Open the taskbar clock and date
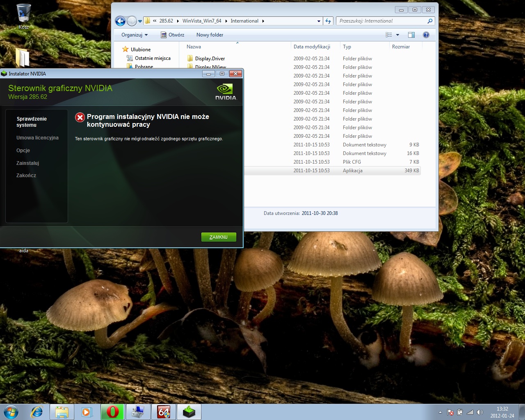Viewport: 525px width, 420px height. pos(502,412)
